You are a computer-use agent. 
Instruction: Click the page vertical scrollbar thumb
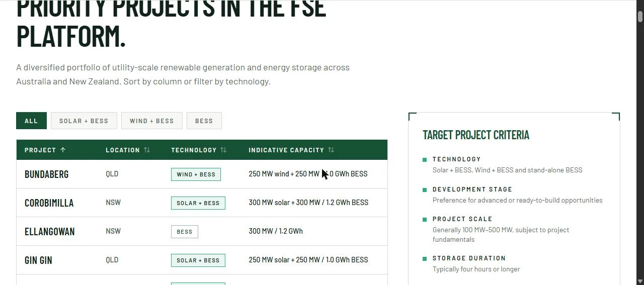pyautogui.click(x=640, y=16)
